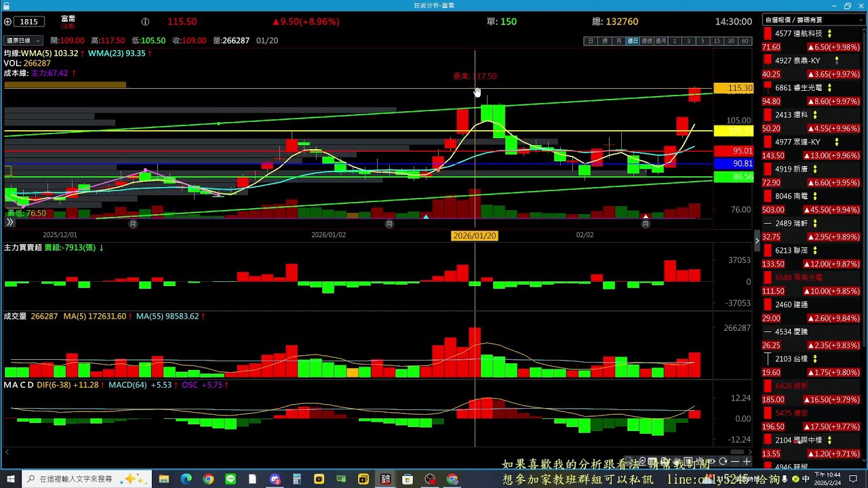
Task: Open the stock info icon
Action: click(145, 22)
